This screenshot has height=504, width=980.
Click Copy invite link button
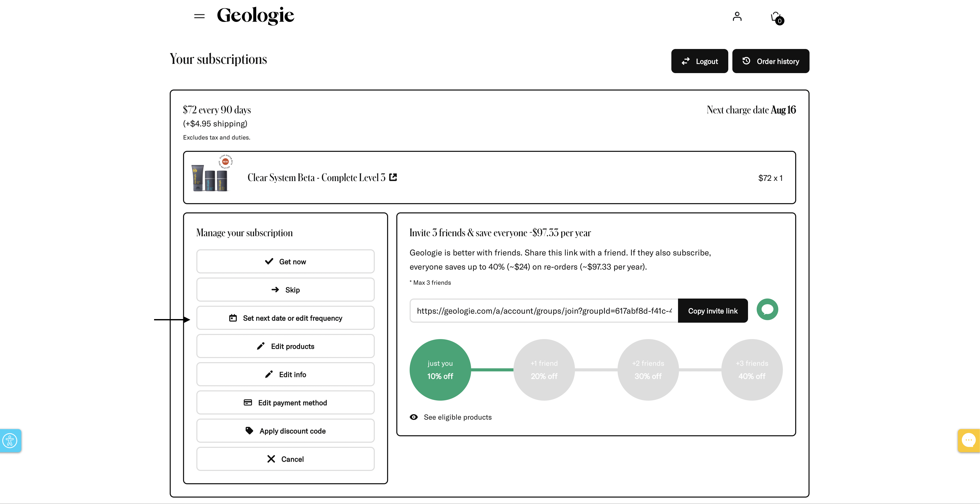(x=713, y=311)
